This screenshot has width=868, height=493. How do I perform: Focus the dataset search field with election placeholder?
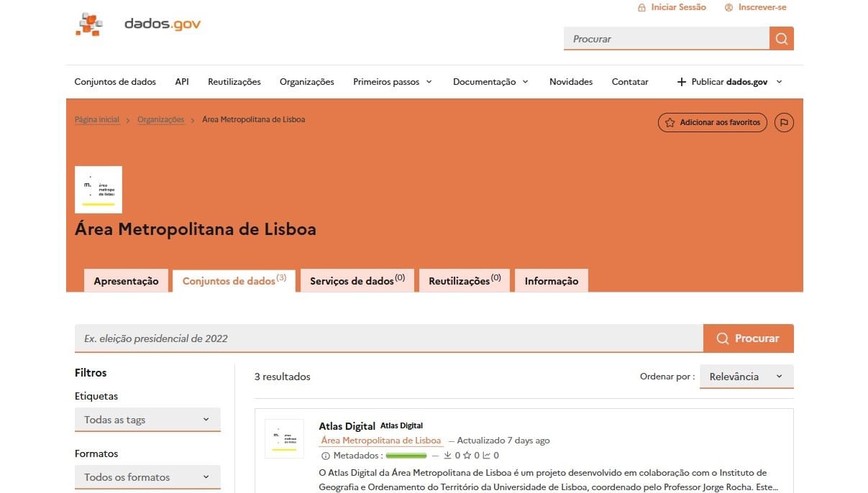(389, 338)
